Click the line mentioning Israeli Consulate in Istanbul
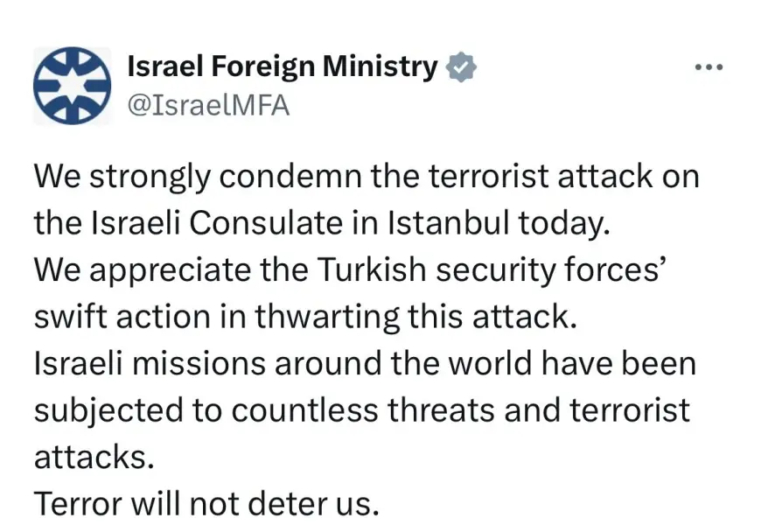Viewport: 761px width, 532px height. point(320,223)
